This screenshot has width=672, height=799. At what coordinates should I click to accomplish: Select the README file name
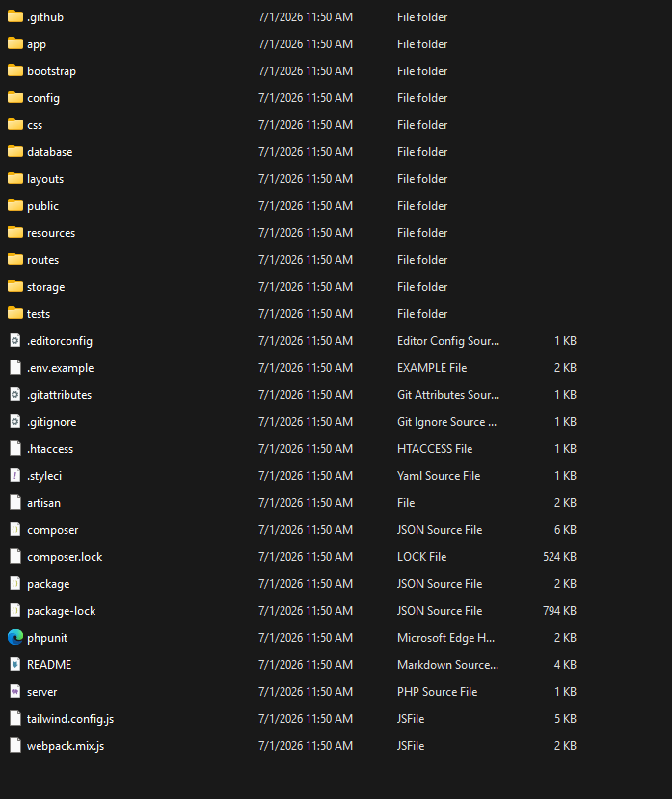(49, 664)
